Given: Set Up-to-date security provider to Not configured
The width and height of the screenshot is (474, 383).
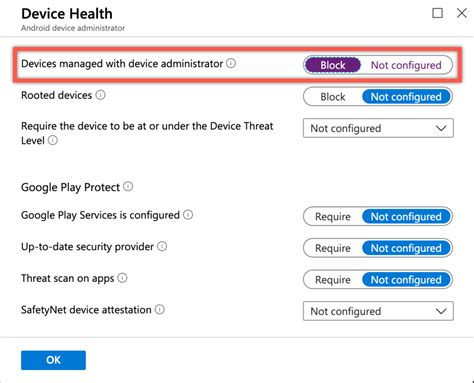Looking at the screenshot, I should click(406, 248).
